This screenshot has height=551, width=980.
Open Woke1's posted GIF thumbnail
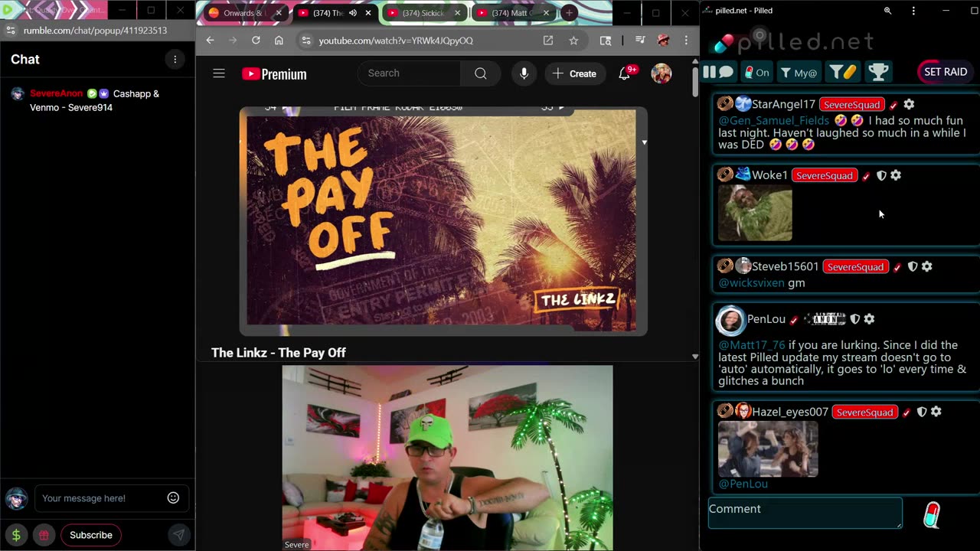pos(755,214)
